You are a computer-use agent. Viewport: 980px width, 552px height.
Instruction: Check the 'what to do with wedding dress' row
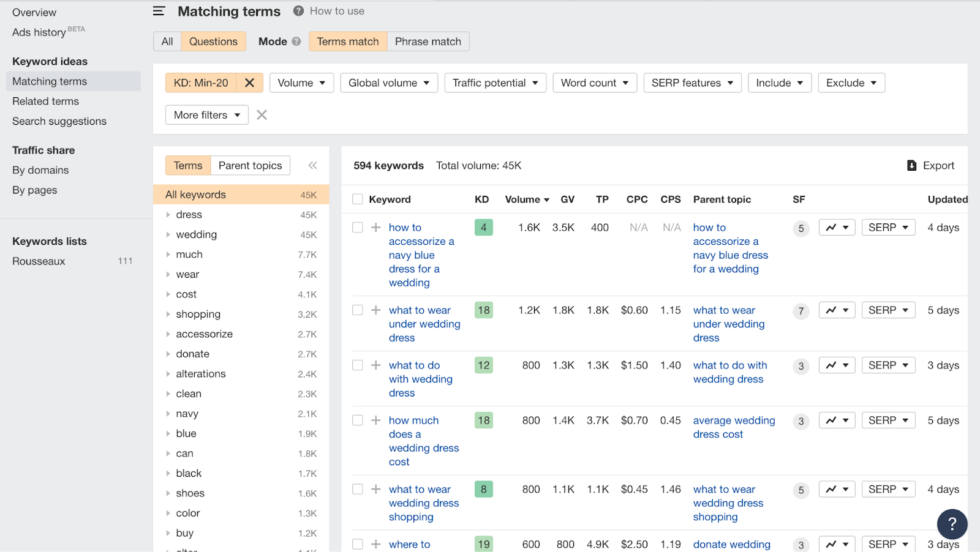[358, 365]
